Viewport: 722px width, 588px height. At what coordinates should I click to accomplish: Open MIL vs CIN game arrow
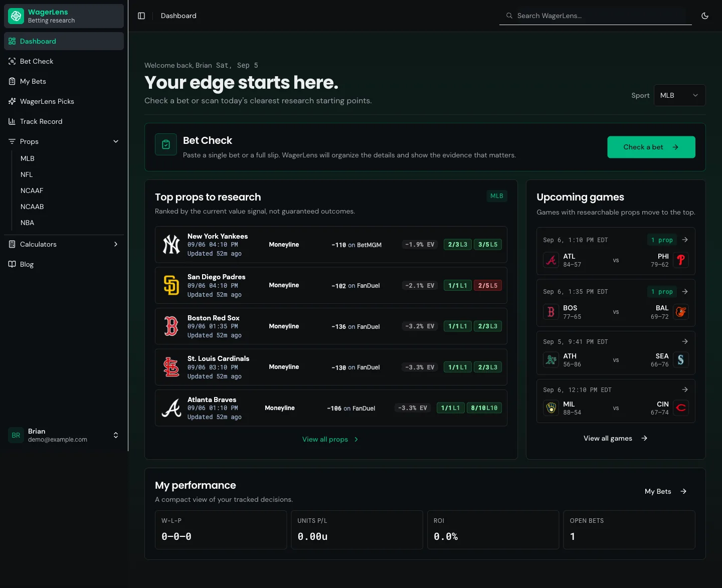(685, 389)
